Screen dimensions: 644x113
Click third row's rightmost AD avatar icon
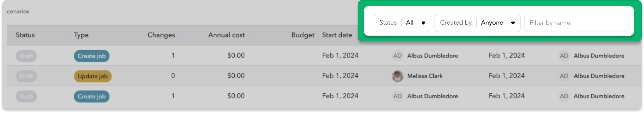click(564, 96)
